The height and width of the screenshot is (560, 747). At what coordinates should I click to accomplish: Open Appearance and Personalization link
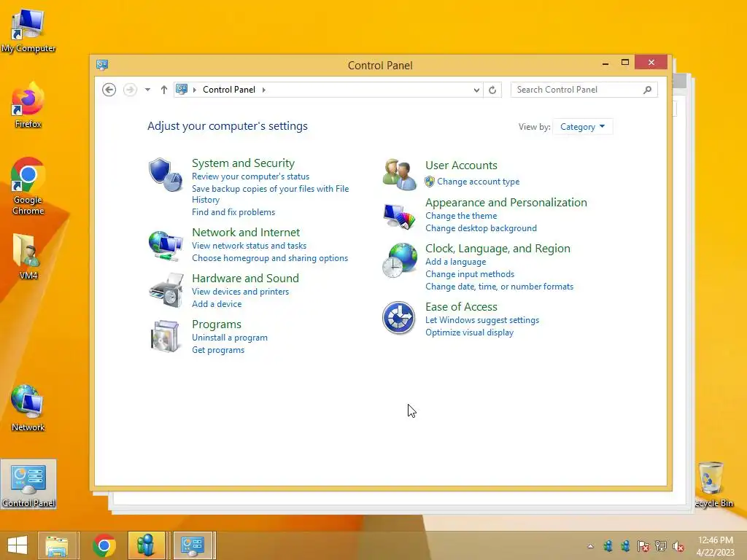(x=506, y=203)
